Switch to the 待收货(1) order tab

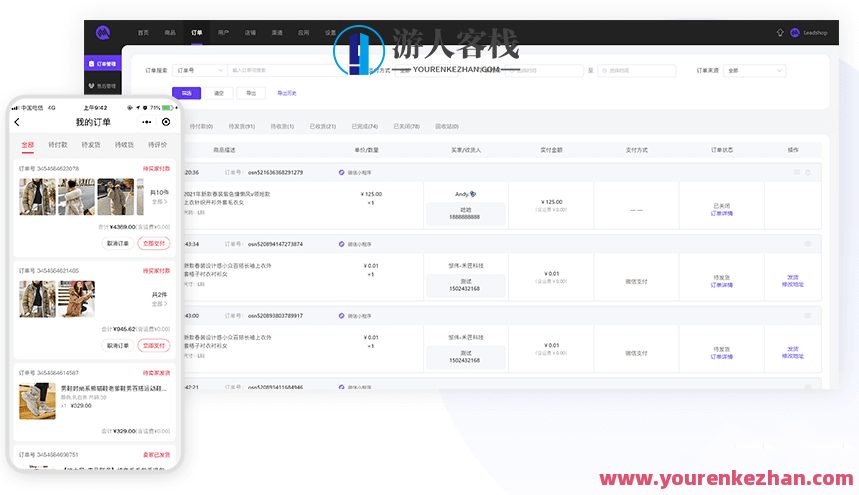pyautogui.click(x=282, y=126)
